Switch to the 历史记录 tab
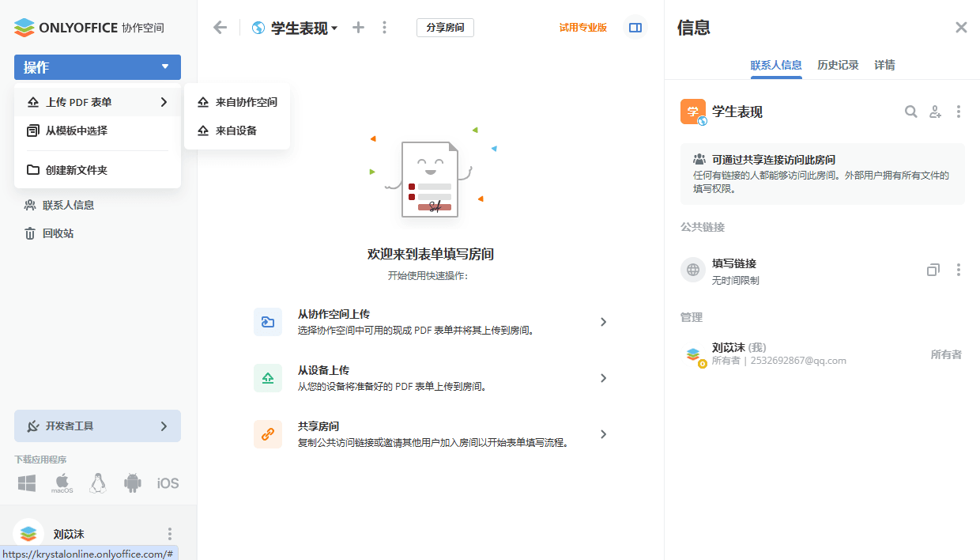The width and height of the screenshot is (980, 560). point(838,66)
